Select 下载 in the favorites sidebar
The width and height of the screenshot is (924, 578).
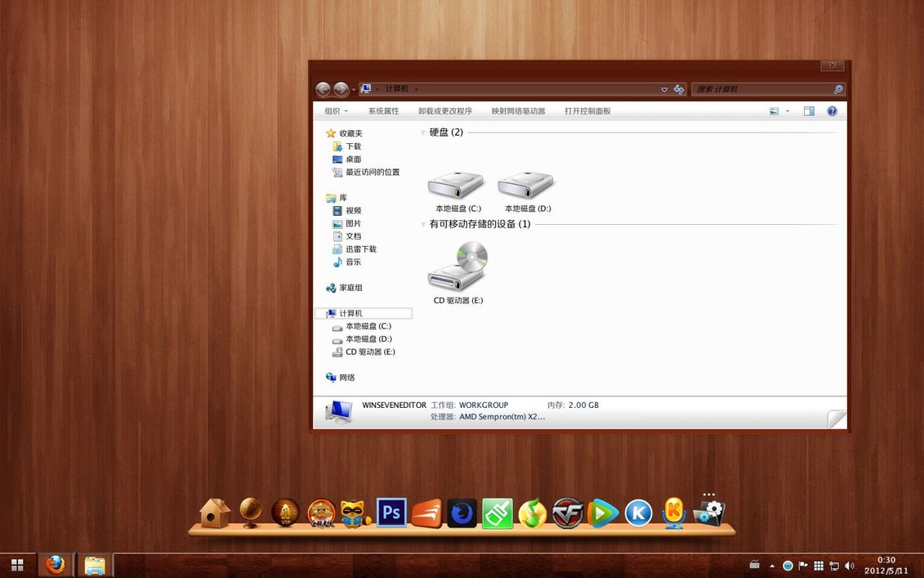click(353, 146)
